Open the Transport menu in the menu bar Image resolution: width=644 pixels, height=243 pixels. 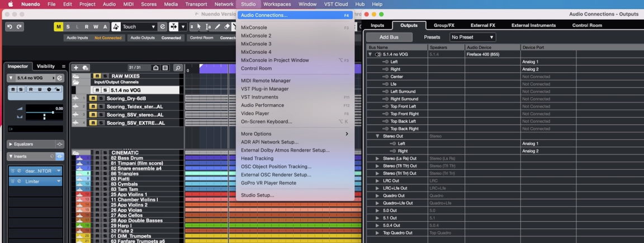(x=196, y=4)
